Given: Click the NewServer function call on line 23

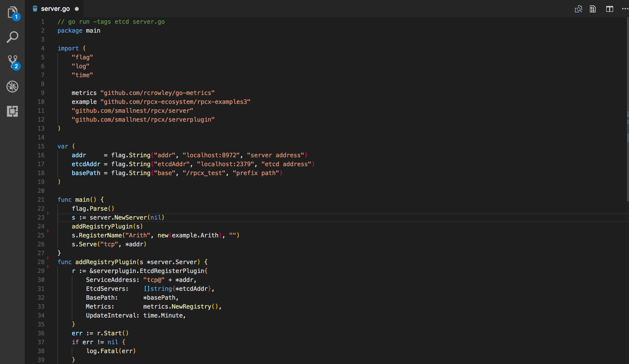Looking at the screenshot, I should (x=131, y=217).
